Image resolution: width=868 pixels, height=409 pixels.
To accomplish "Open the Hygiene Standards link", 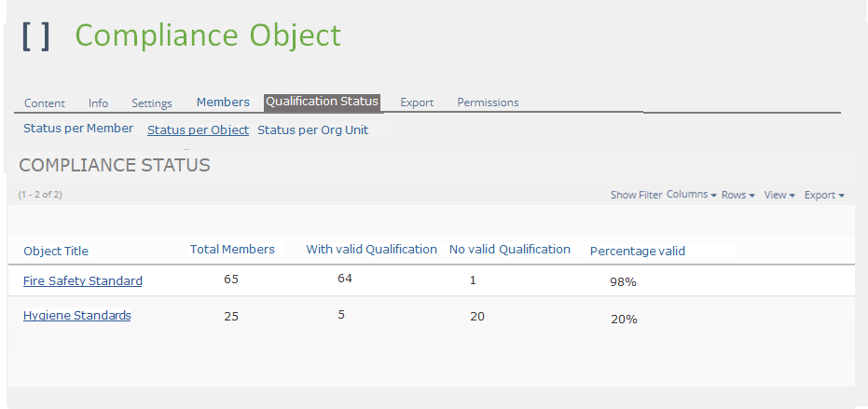I will 76,316.
